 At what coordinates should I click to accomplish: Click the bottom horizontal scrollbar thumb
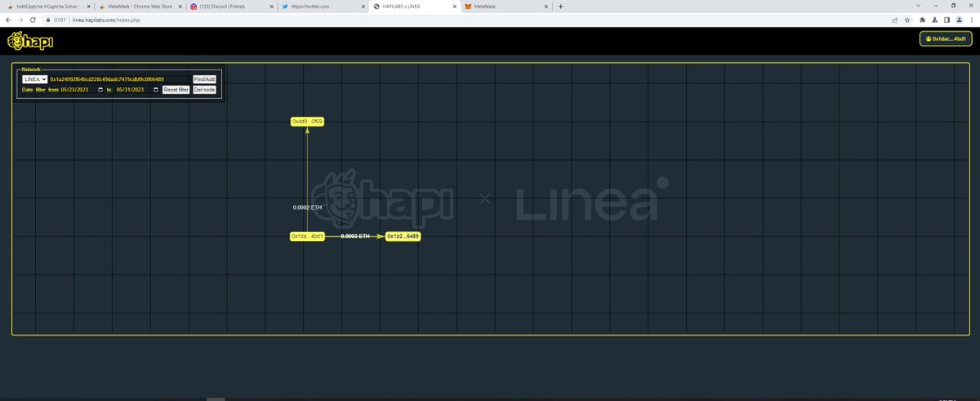tap(216, 399)
